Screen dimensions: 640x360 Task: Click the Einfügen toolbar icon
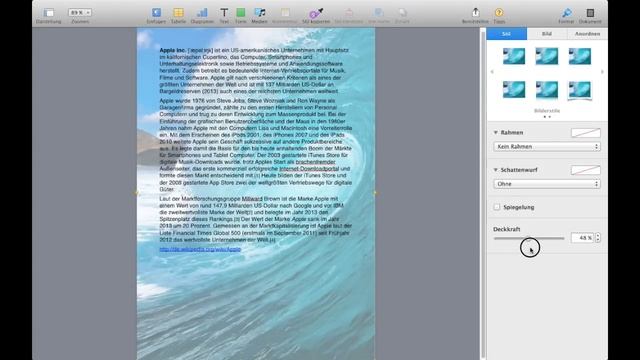click(x=156, y=13)
